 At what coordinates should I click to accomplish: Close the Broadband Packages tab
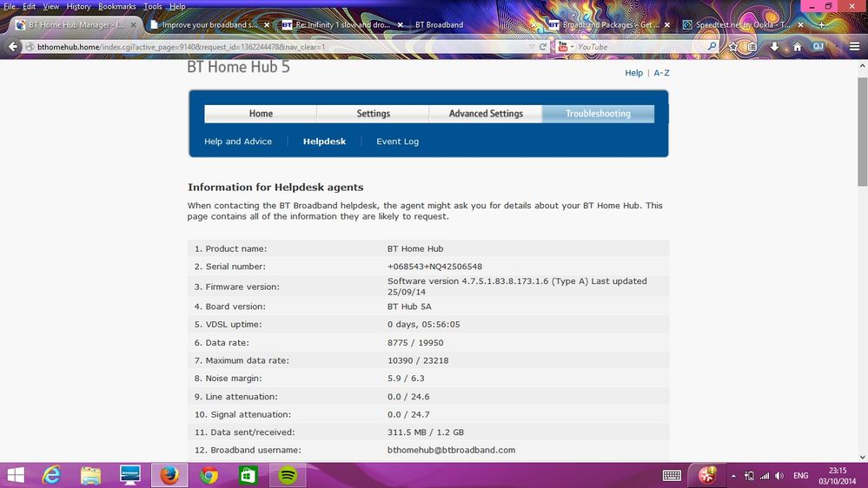pyautogui.click(x=667, y=25)
